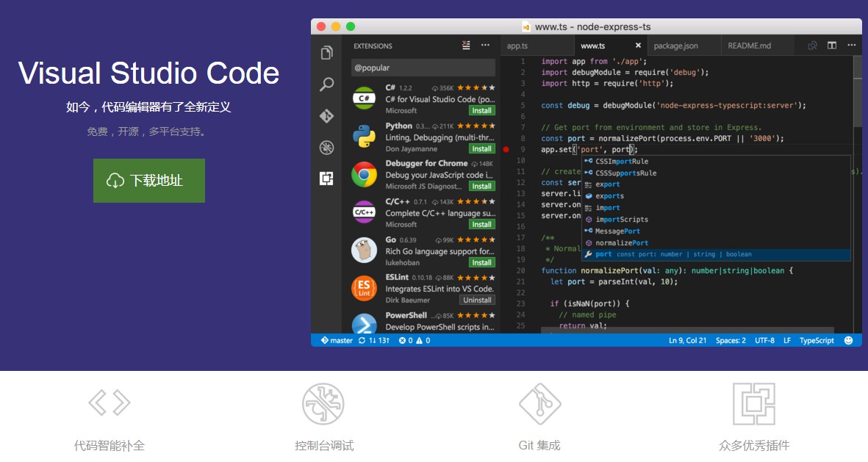Click the smiley feedback icon
This screenshot has width=868, height=462.
[848, 340]
